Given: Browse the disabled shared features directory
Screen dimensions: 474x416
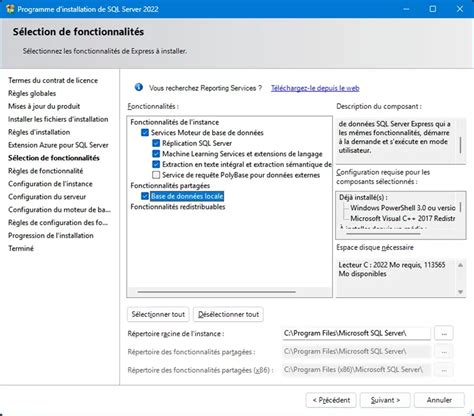Looking at the screenshot, I should (x=444, y=352).
